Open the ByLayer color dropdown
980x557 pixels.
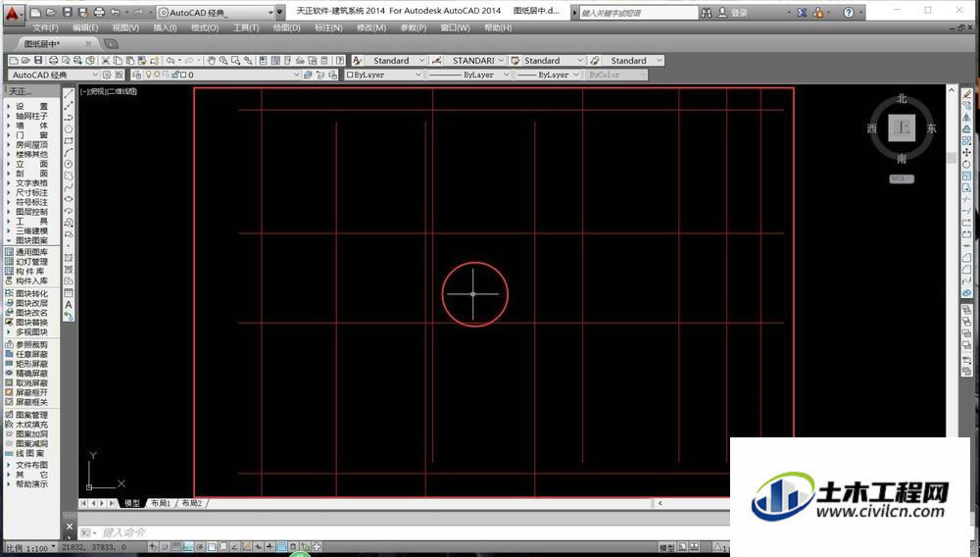coord(418,75)
